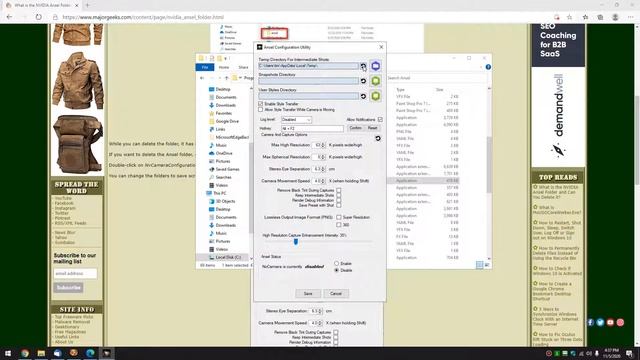This screenshot has width=640, height=360.
Task: Go up one folder in File Explorer
Action: click(x=227, y=78)
